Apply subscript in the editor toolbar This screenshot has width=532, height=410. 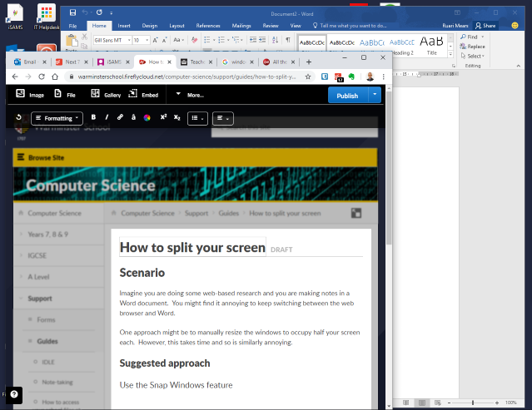pyautogui.click(x=177, y=118)
